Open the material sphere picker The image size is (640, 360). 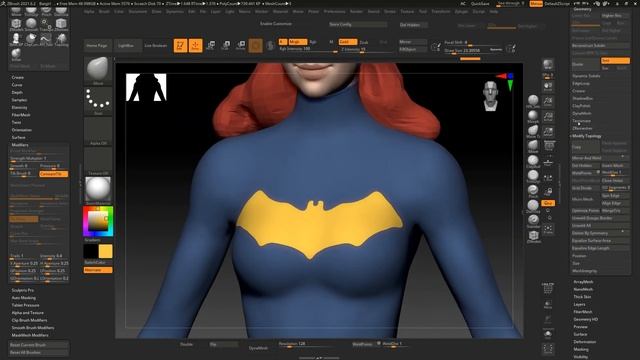pos(98,190)
